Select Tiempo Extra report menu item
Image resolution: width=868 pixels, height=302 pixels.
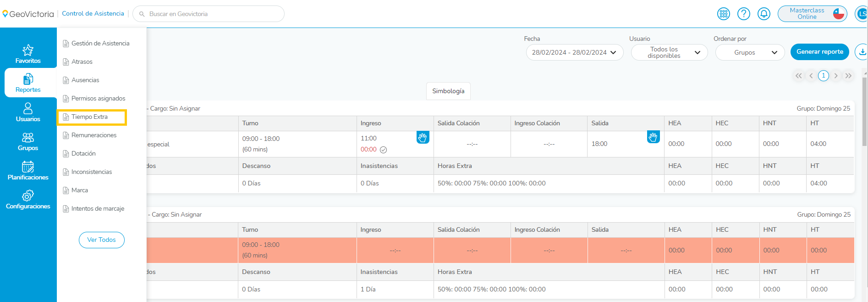pyautogui.click(x=90, y=117)
